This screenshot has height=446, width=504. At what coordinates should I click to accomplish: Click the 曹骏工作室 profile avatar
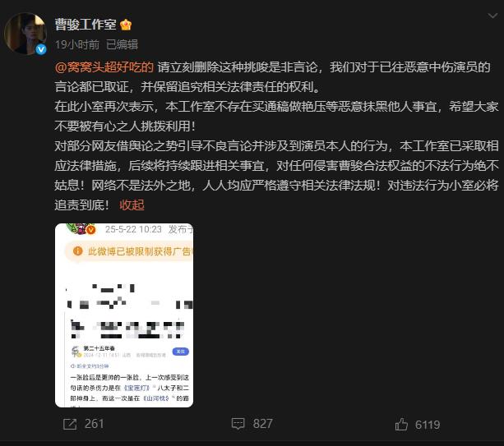click(25, 34)
